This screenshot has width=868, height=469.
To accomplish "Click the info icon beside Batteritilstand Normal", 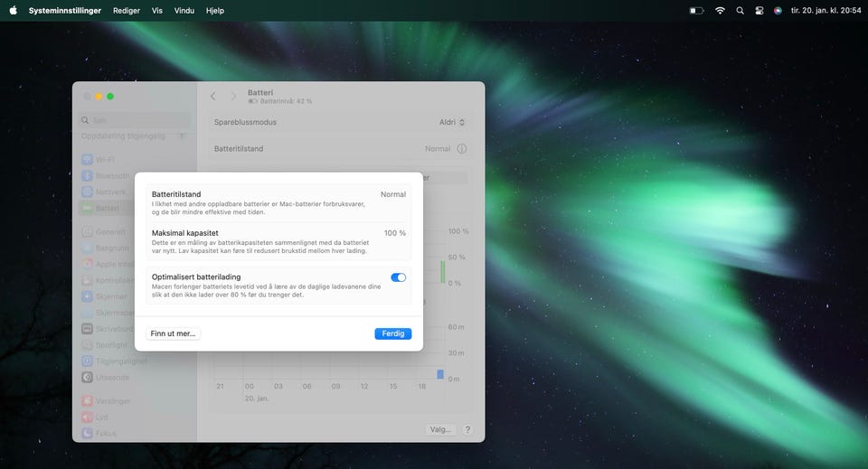I will [462, 149].
